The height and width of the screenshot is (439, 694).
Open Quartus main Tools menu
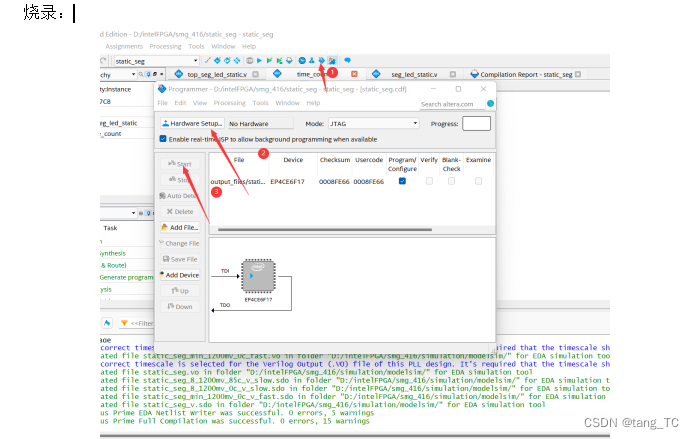pos(197,46)
